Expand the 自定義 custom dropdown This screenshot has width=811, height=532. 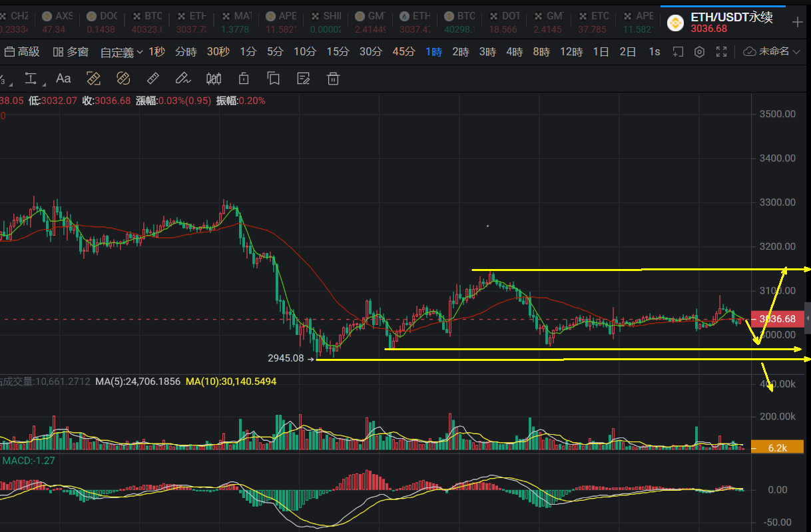tap(121, 52)
